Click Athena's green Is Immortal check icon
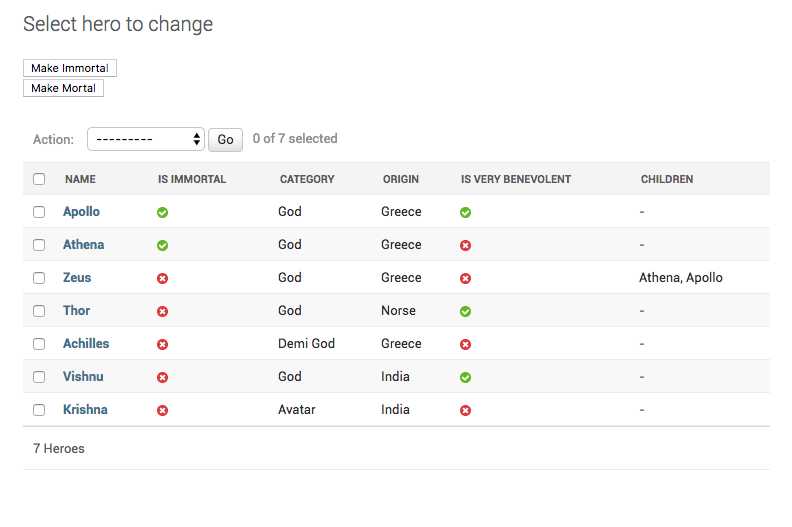 [x=162, y=246]
